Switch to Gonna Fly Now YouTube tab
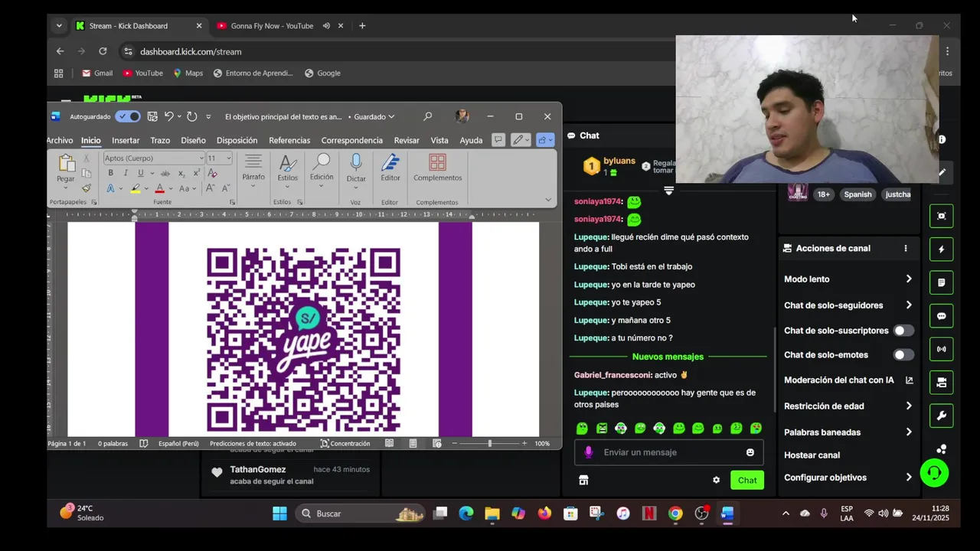Screen dimensions: 980x551 point(272,26)
